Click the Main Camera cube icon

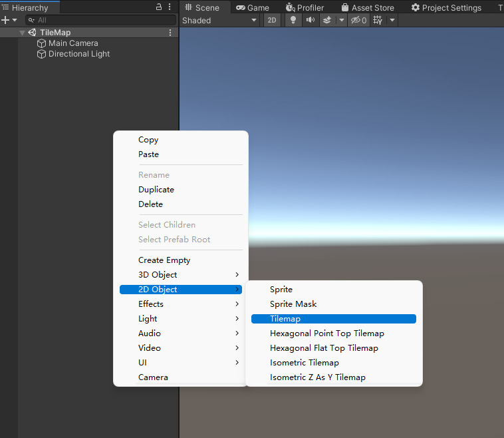tap(41, 43)
